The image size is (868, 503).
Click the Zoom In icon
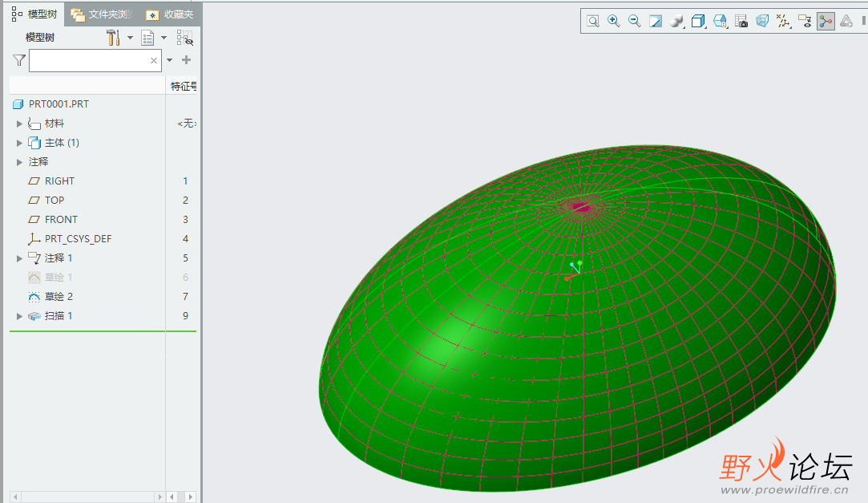point(613,22)
